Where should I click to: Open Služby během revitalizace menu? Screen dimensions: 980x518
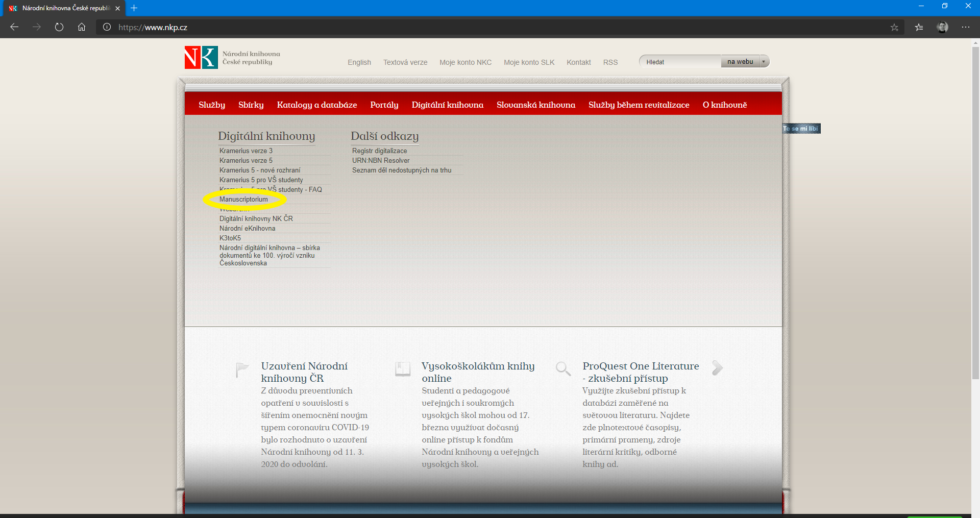pos(639,105)
